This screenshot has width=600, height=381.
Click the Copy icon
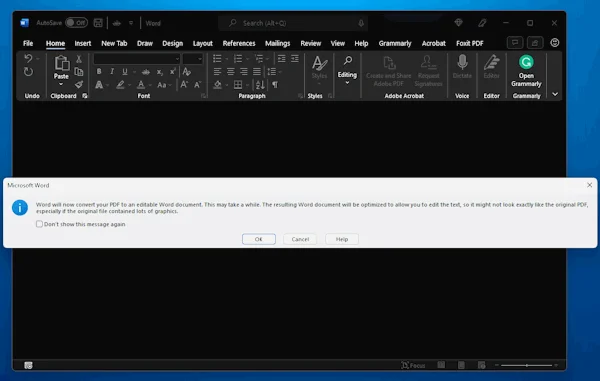tap(79, 72)
